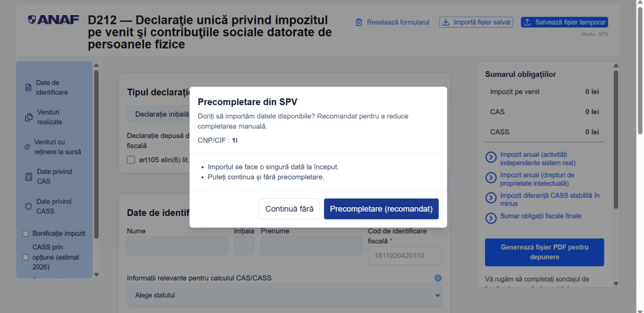Screen dimensions: 644x313
Task: Click the ANAF logo
Action: tap(53, 20)
